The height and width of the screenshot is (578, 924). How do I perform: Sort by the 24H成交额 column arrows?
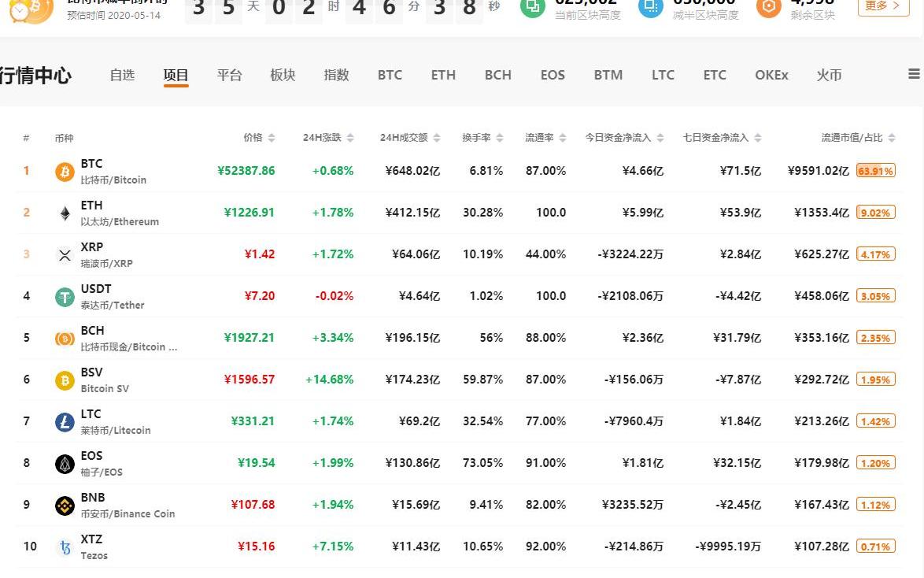(x=437, y=138)
